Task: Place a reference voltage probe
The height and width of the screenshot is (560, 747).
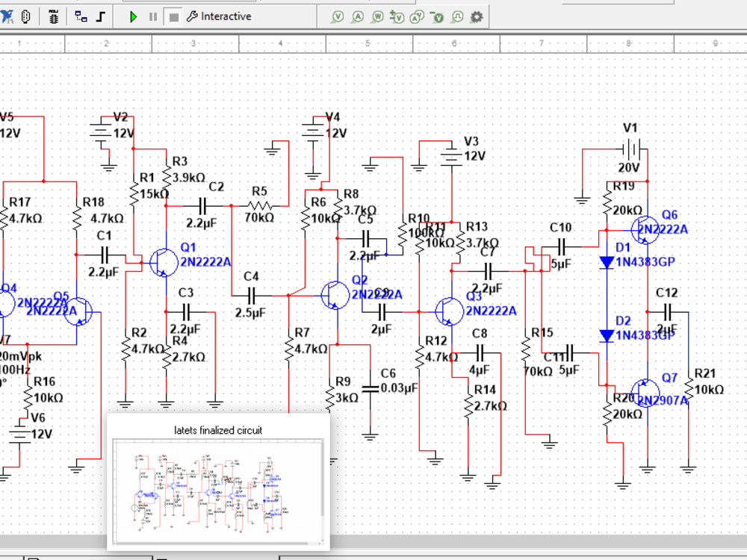Action: 437,16
